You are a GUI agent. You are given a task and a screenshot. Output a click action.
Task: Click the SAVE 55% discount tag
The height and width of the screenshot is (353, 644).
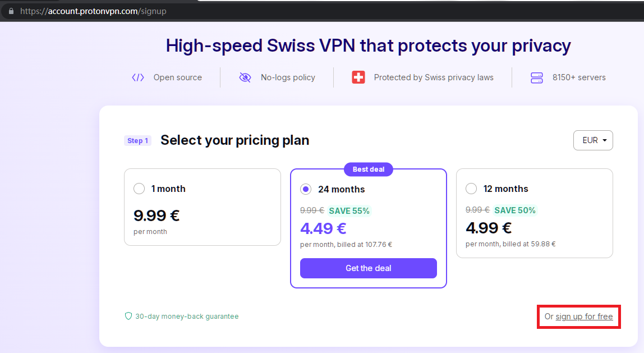[349, 211]
